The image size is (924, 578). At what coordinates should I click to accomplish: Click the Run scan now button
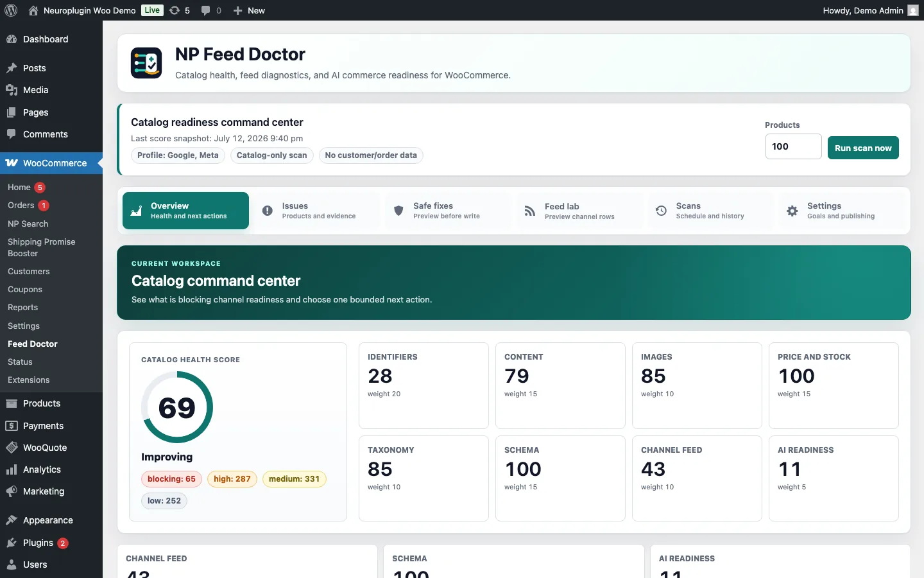click(863, 148)
